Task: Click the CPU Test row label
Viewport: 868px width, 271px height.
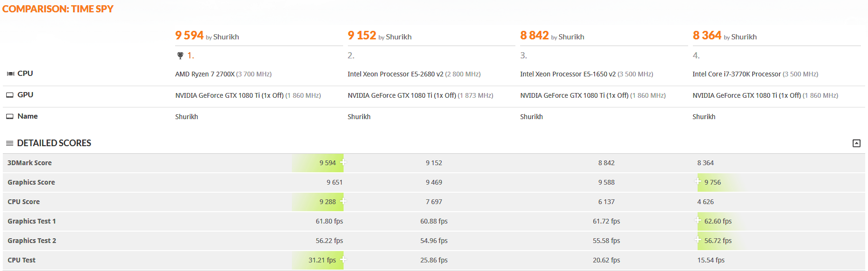Action: click(21, 260)
